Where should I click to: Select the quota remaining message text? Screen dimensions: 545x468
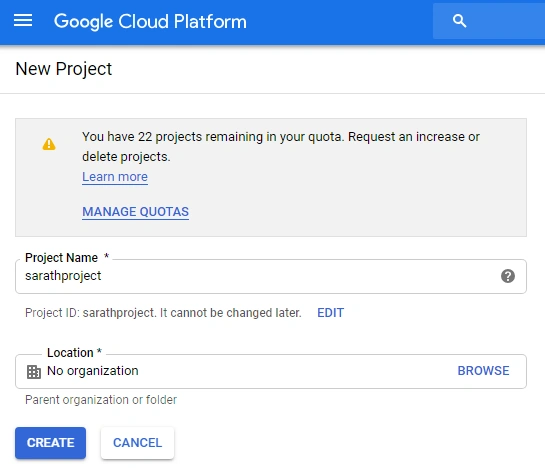click(x=281, y=146)
